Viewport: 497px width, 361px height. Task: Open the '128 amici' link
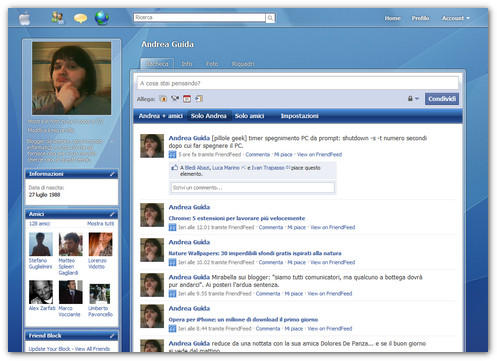pyautogui.click(x=39, y=224)
